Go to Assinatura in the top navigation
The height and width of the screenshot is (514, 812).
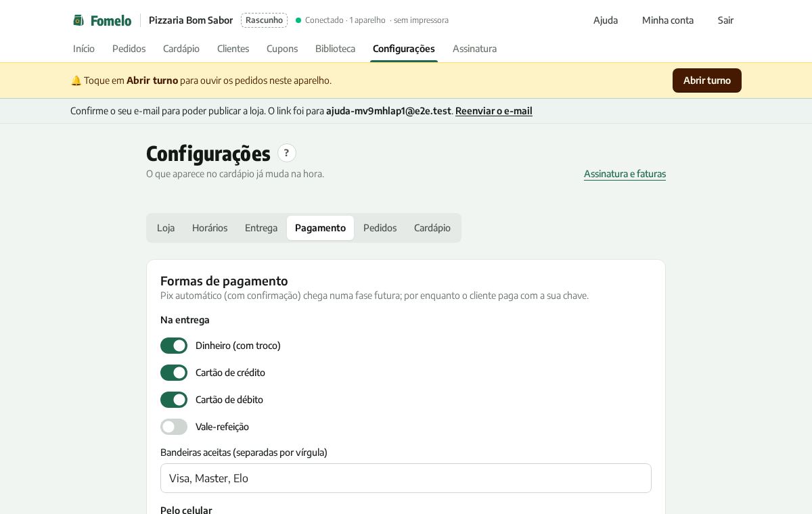click(x=475, y=49)
